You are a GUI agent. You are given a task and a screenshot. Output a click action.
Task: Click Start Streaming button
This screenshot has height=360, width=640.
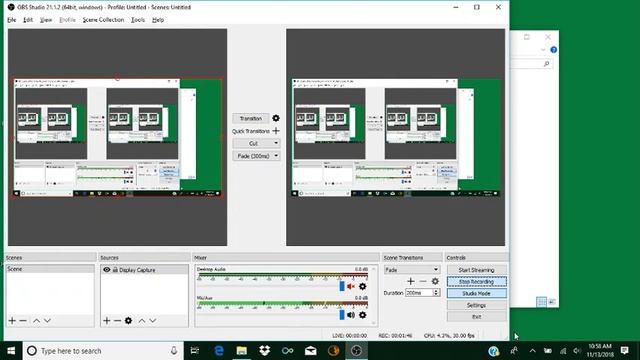pyautogui.click(x=477, y=270)
